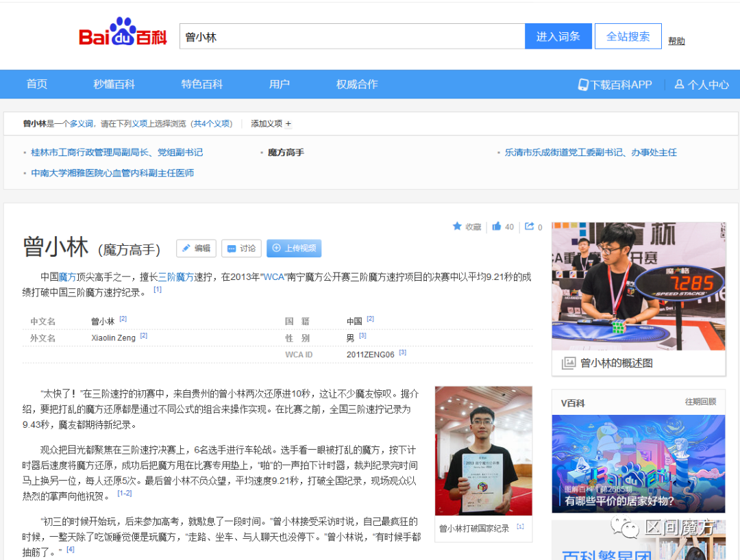
Task: Open the 权威合作 nav item
Action: coord(357,84)
